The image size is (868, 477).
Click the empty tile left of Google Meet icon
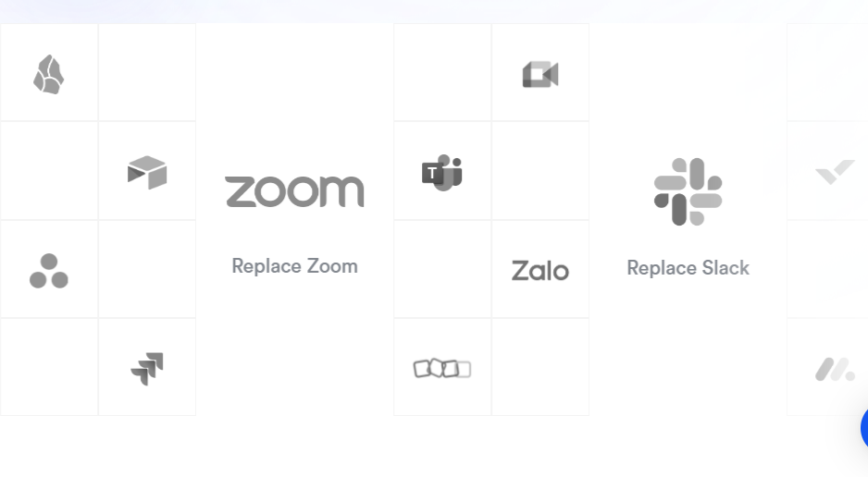442,72
